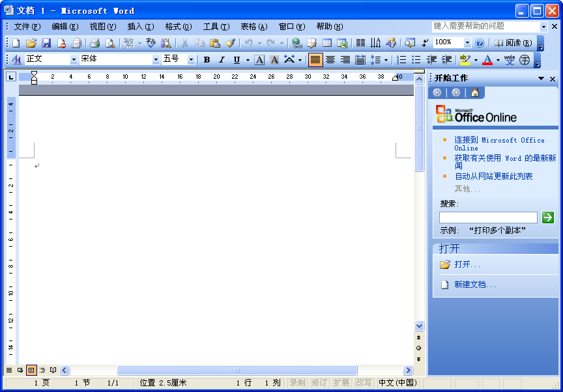The height and width of the screenshot is (392, 563).
Task: Toggle bulleted list formatting
Action: [x=416, y=59]
